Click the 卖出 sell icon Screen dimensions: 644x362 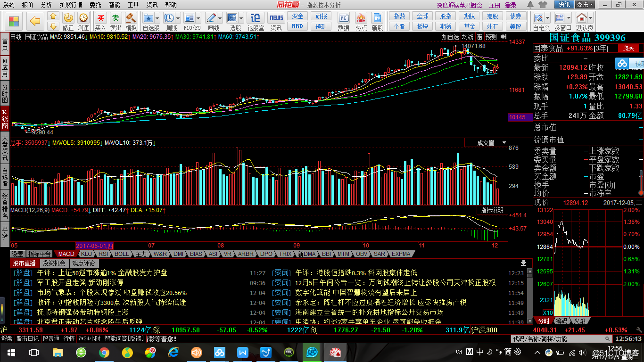[116, 18]
